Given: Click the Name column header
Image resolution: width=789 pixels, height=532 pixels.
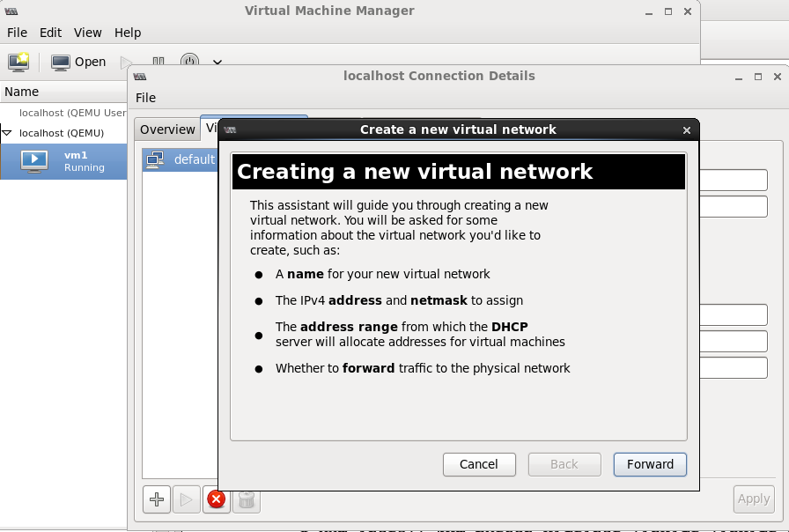Looking at the screenshot, I should (x=63, y=92).
